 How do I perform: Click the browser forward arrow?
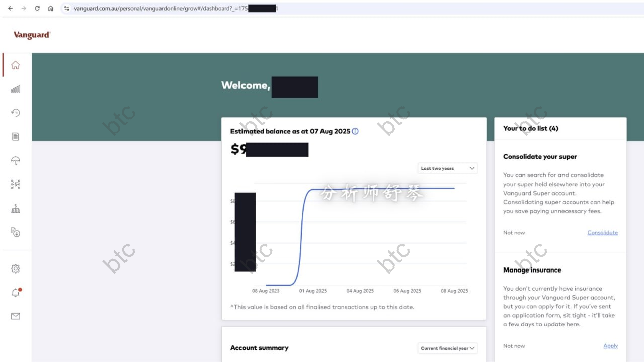24,9
